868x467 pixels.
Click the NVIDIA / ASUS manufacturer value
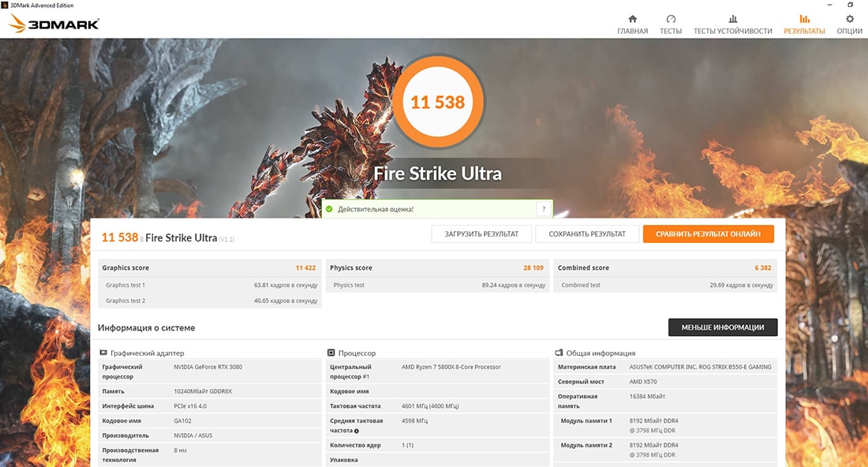(193, 435)
